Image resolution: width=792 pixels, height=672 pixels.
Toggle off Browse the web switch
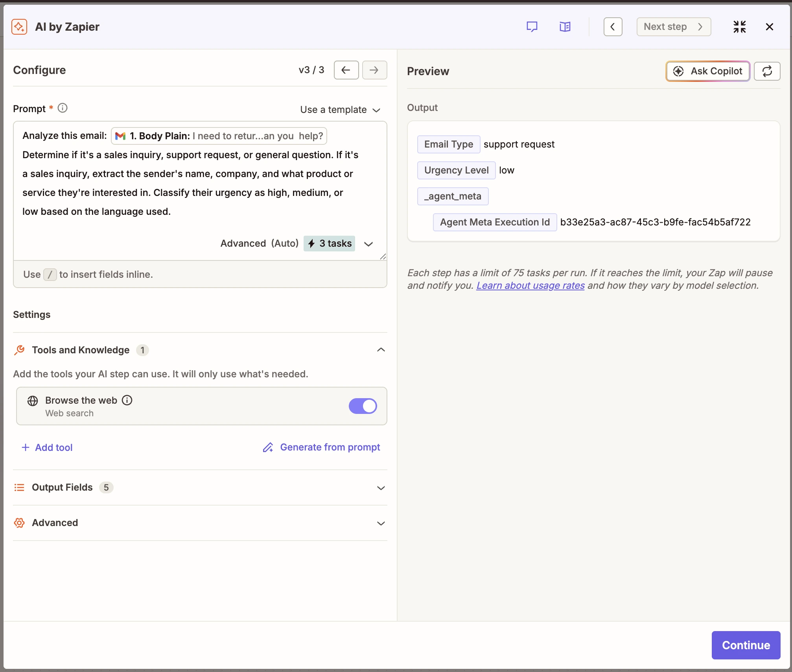[363, 406]
